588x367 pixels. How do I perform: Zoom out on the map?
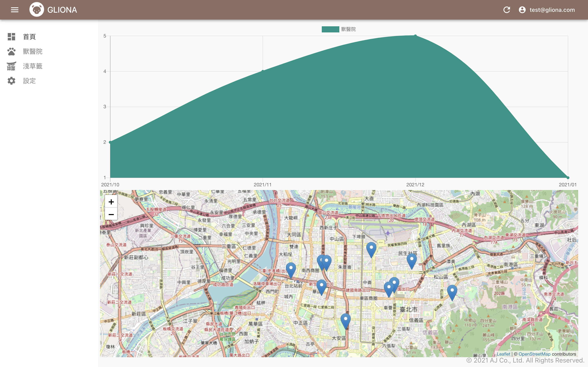pos(111,214)
